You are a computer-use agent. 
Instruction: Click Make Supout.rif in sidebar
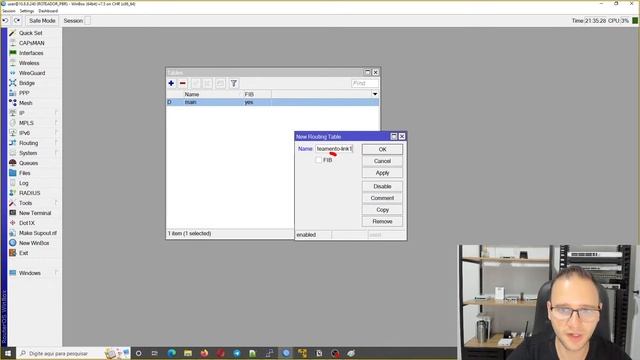click(x=38, y=233)
